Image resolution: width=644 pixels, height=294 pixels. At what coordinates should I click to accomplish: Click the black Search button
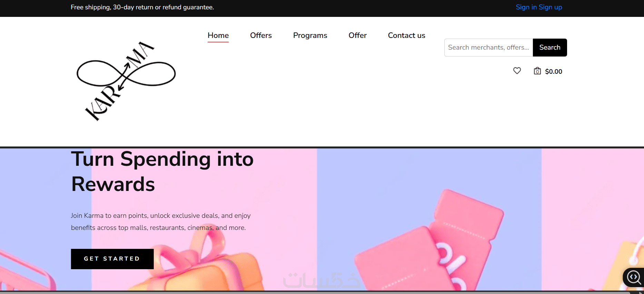click(550, 48)
